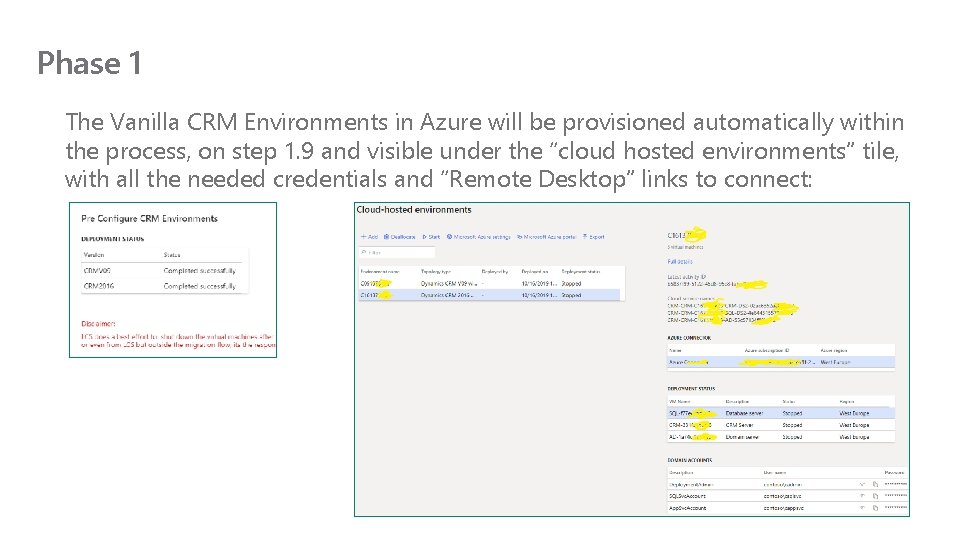Click the Deployed on column header

pyautogui.click(x=533, y=271)
